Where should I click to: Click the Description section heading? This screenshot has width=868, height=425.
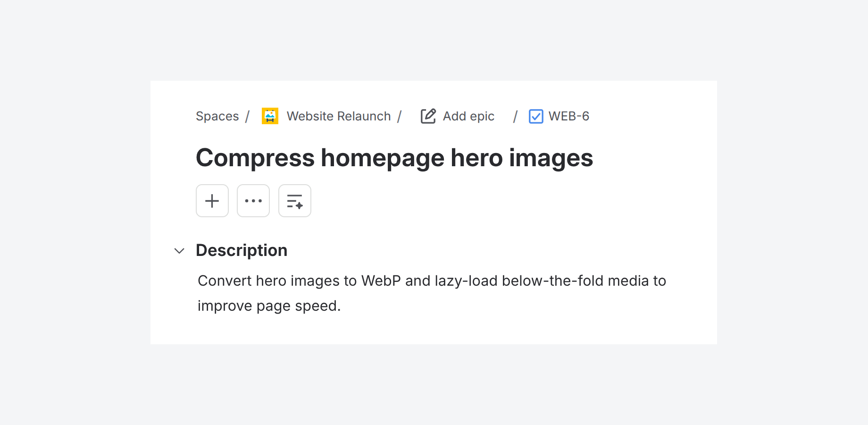pos(242,250)
